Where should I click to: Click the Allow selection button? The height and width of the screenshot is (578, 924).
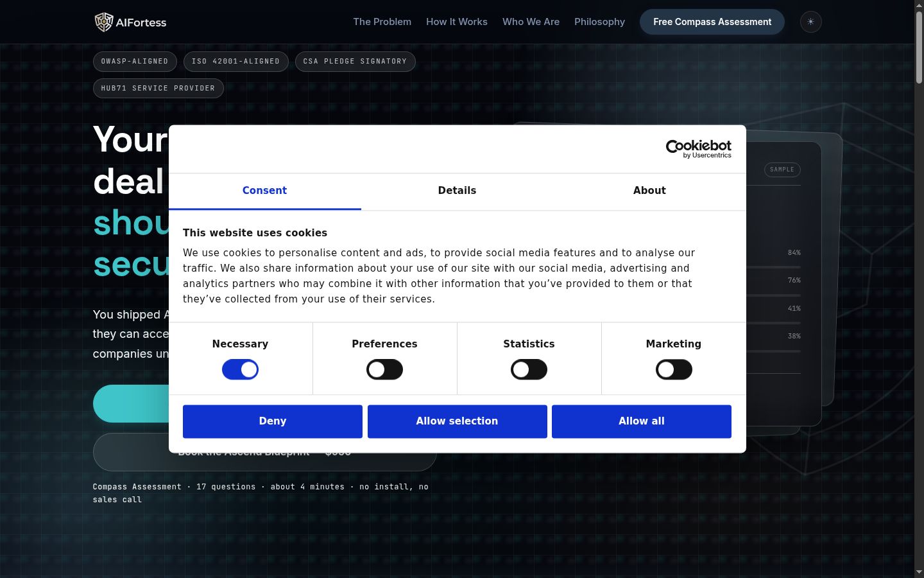457,421
